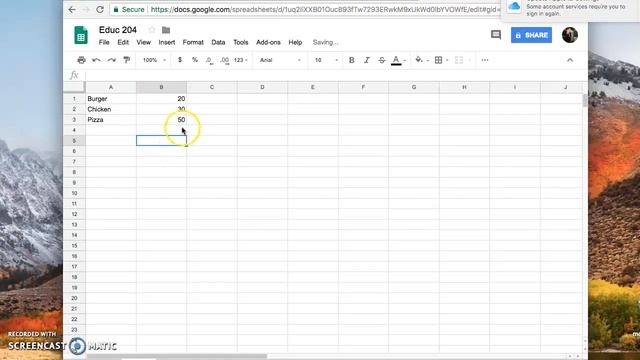640x360 pixels.
Task: Star the Educ 204 spreadsheet
Action: click(152, 30)
